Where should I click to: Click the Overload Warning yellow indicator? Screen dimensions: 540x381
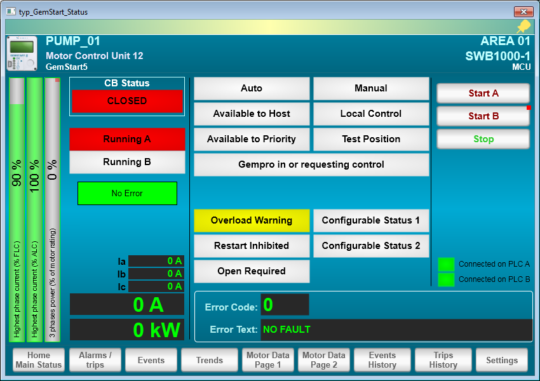pyautogui.click(x=252, y=220)
